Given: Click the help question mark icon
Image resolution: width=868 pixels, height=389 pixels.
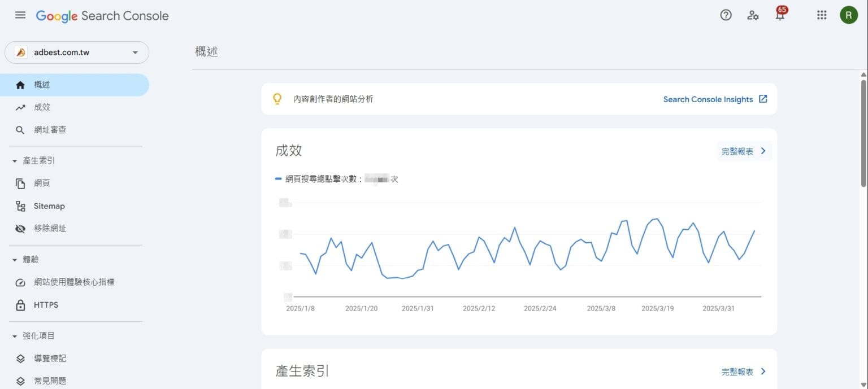Looking at the screenshot, I should 726,15.
